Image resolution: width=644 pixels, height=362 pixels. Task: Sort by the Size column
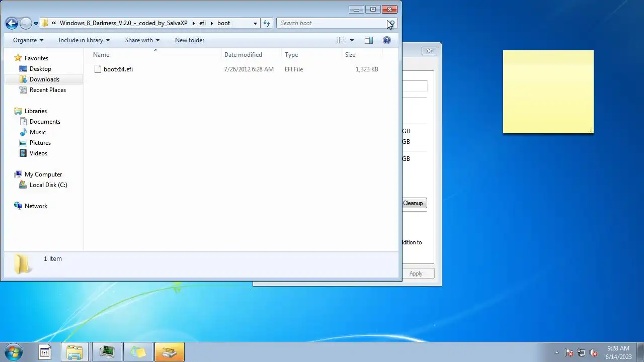click(x=362, y=55)
